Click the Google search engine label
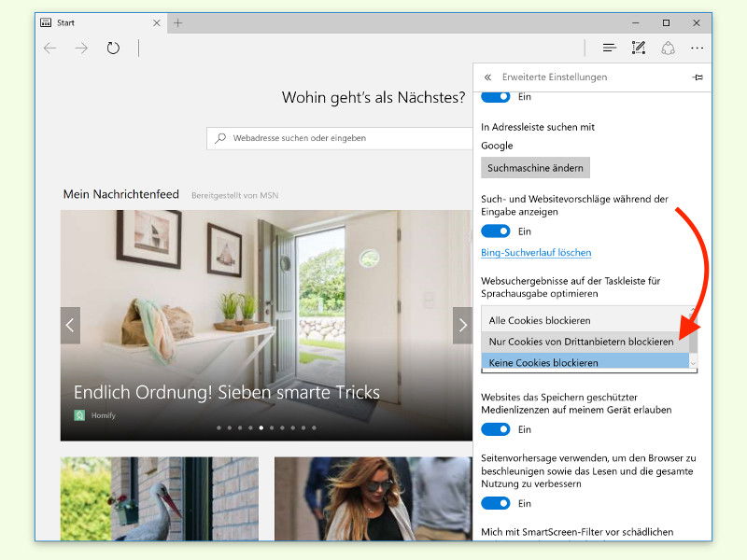Screen dimensions: 747x560 point(497,146)
